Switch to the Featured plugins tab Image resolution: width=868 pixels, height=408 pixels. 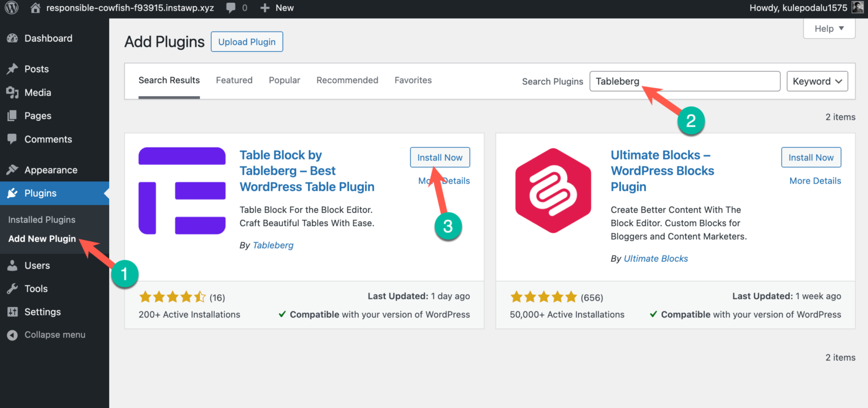coord(234,80)
